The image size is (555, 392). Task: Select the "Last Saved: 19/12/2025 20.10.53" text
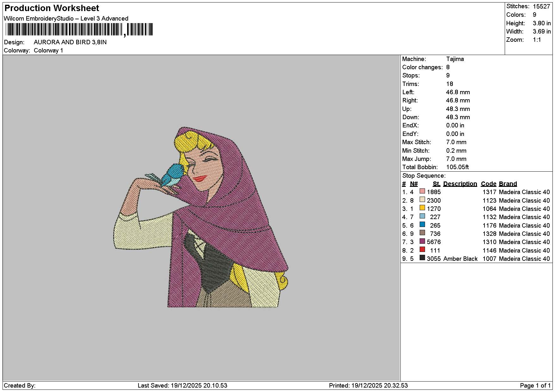click(x=182, y=386)
